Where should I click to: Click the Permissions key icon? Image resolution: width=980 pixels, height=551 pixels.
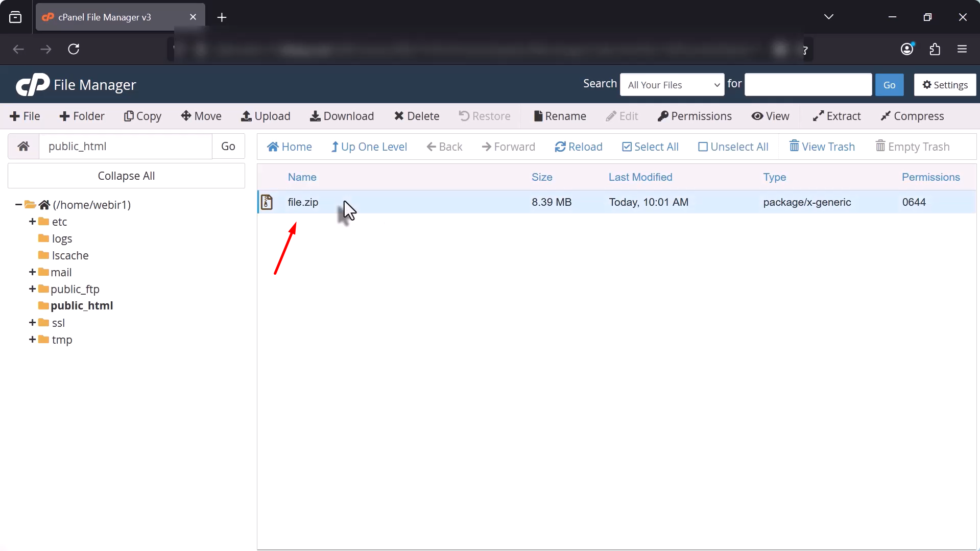click(663, 116)
